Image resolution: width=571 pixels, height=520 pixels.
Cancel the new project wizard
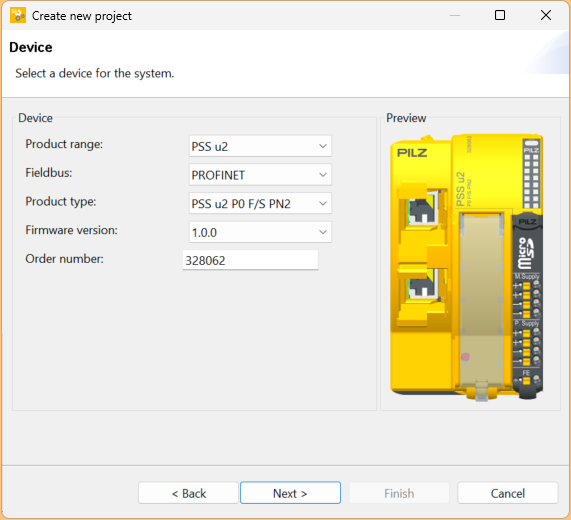point(508,493)
